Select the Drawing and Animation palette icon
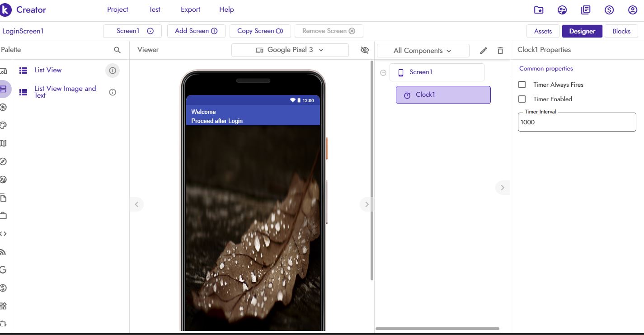The height and width of the screenshot is (335, 644). [x=4, y=125]
